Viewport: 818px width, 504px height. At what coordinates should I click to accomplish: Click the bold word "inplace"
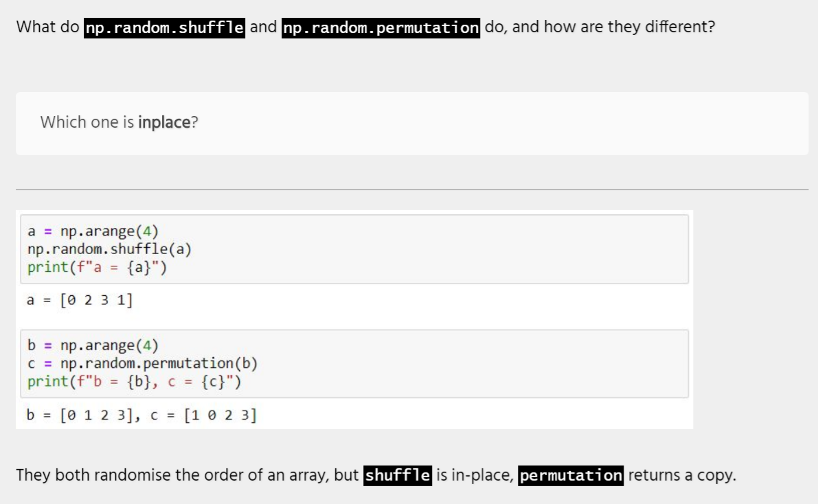(x=163, y=122)
